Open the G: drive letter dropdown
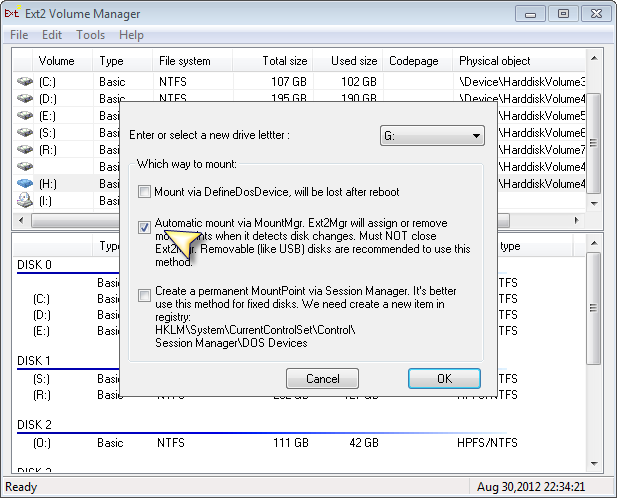Screen dimensions: 617x498 pyautogui.click(x=432, y=136)
